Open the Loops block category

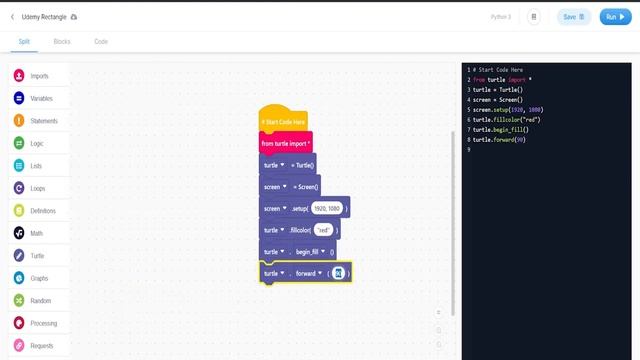coord(38,188)
